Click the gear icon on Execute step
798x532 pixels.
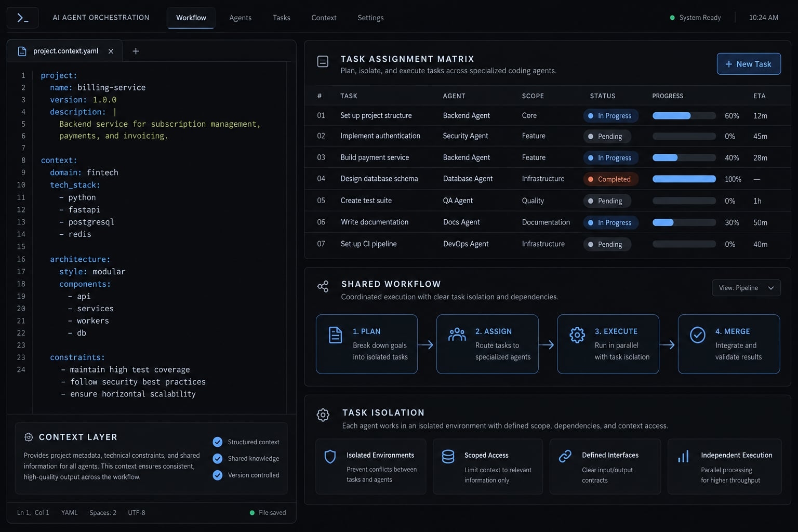[577, 335]
